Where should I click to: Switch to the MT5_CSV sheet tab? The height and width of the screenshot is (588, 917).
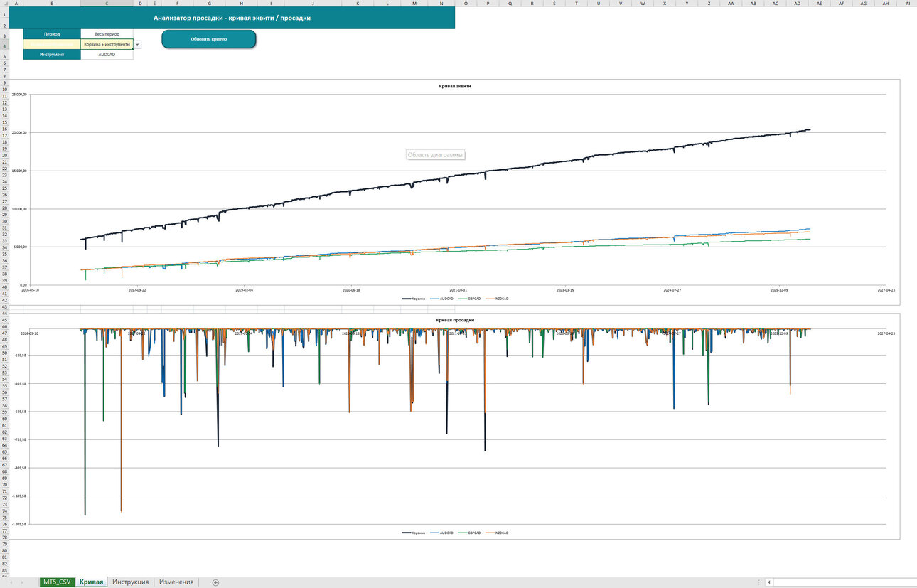[x=57, y=582]
